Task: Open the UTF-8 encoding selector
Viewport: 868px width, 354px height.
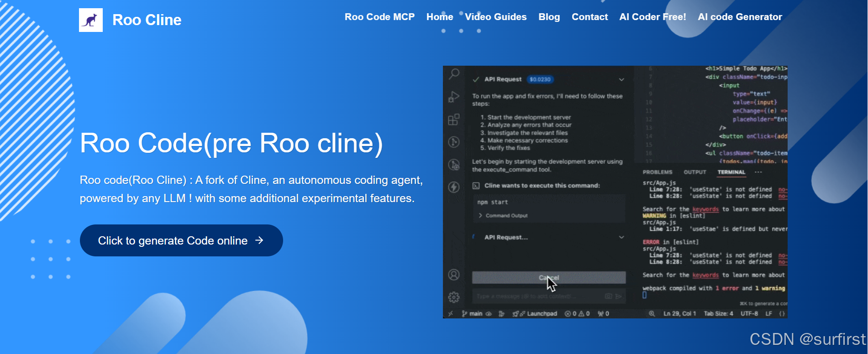Action: [x=749, y=314]
